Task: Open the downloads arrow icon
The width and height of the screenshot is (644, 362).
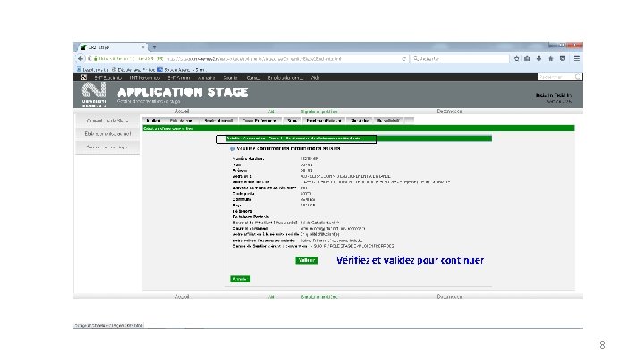Action: pos(538,59)
